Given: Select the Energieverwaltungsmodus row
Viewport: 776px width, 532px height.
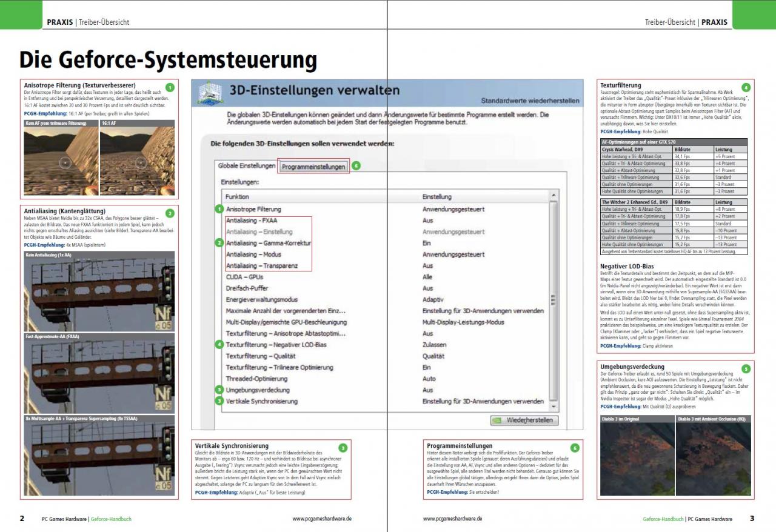Looking at the screenshot, I should (384, 300).
